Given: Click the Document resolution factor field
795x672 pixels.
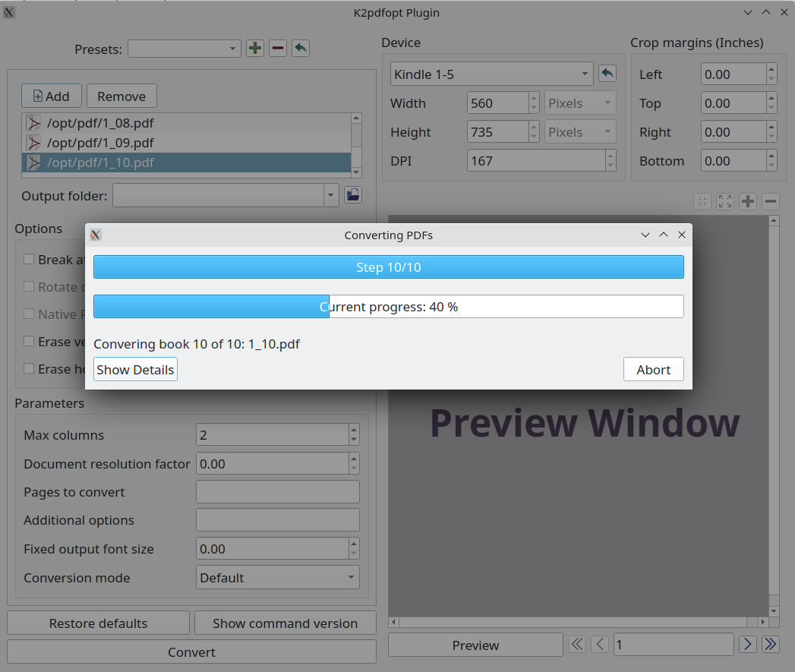Looking at the screenshot, I should 273,463.
